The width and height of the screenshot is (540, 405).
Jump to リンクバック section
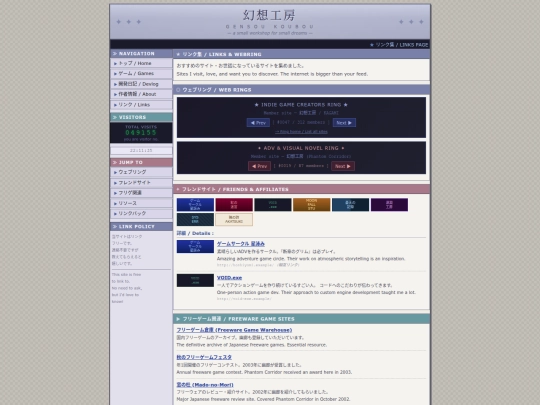(141, 214)
